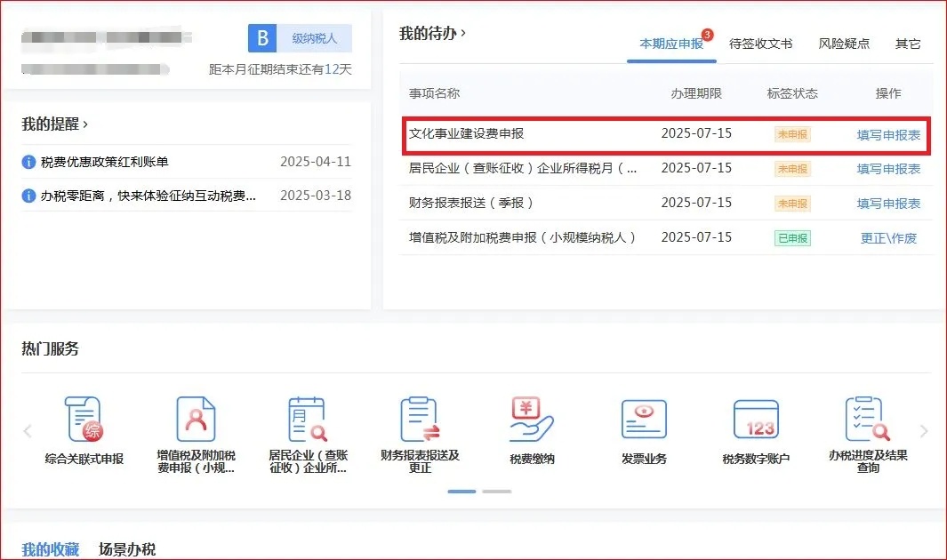
Task: Open 办税进度及结果查询 icon
Action: click(868, 420)
